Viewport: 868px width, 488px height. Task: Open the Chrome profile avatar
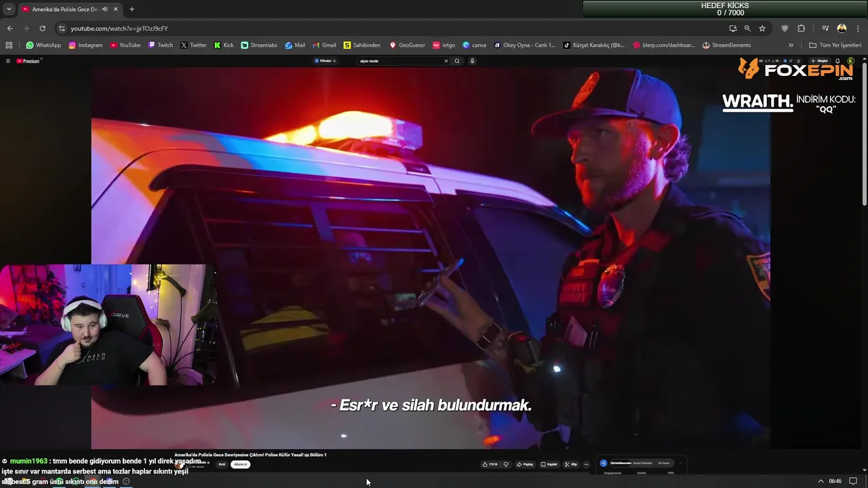tap(842, 28)
